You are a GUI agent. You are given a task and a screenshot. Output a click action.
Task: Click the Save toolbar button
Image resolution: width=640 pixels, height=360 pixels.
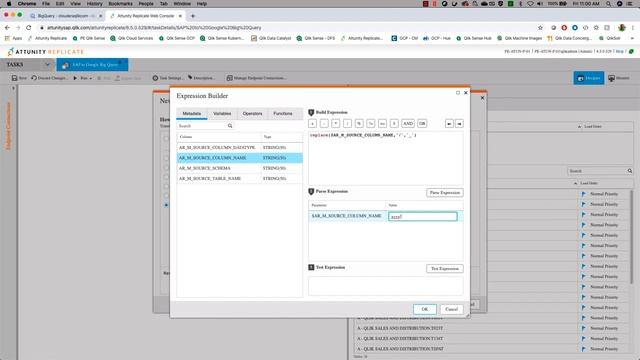(19, 78)
